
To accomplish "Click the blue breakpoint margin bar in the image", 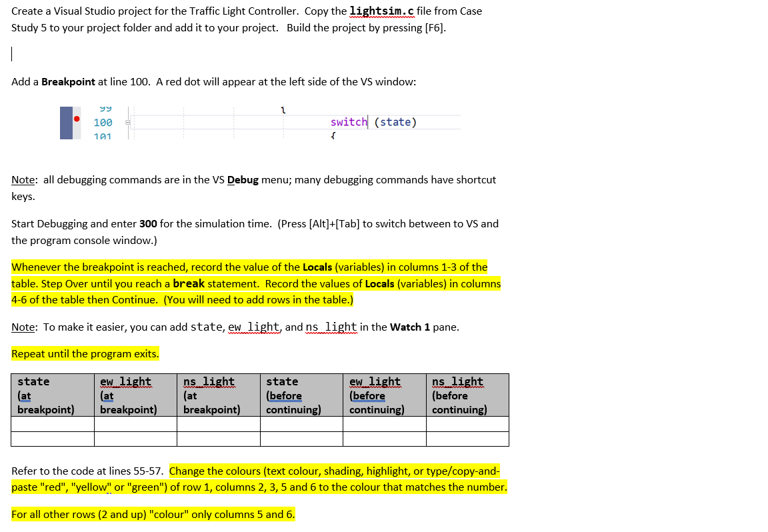I will pos(66,121).
